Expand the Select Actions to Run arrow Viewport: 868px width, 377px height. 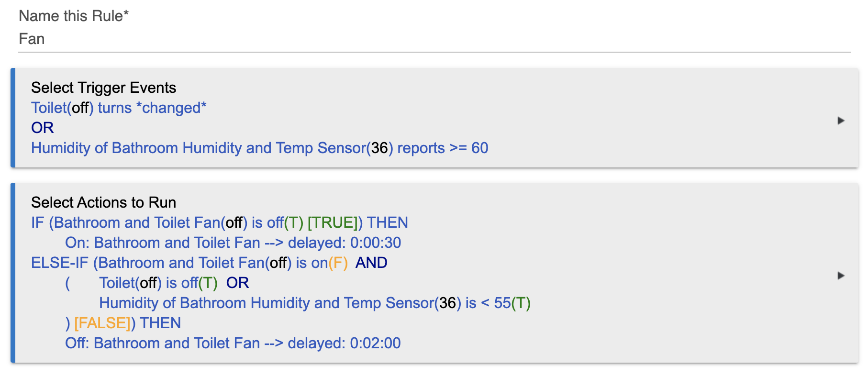[841, 276]
